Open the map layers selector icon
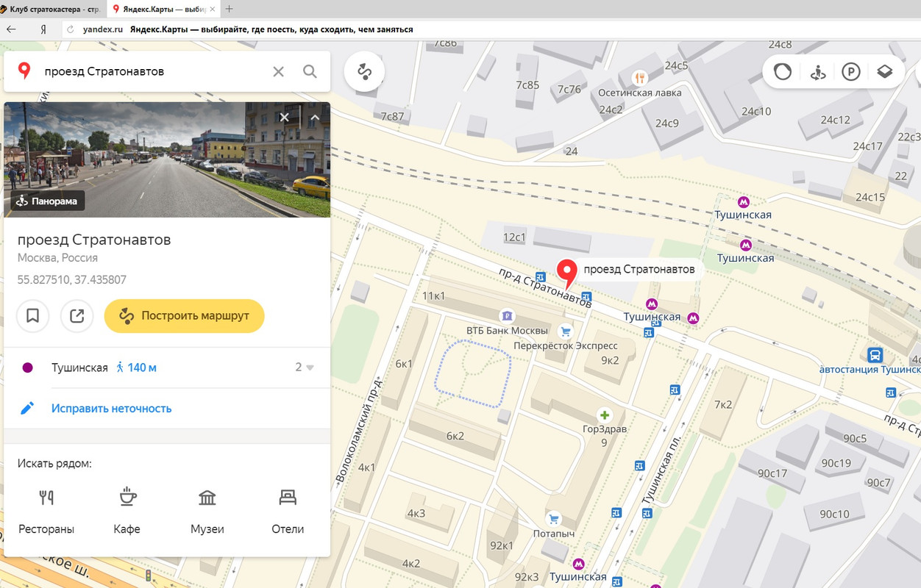The height and width of the screenshot is (588, 921). pyautogui.click(x=884, y=72)
